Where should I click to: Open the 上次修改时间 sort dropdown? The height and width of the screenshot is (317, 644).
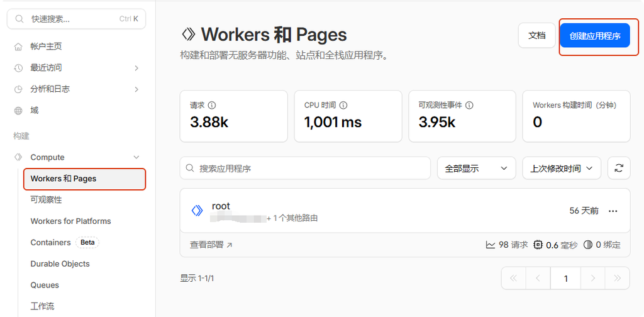click(x=562, y=168)
